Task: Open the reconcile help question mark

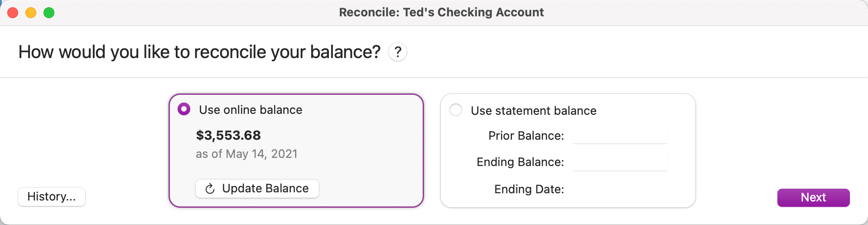Action: click(397, 52)
